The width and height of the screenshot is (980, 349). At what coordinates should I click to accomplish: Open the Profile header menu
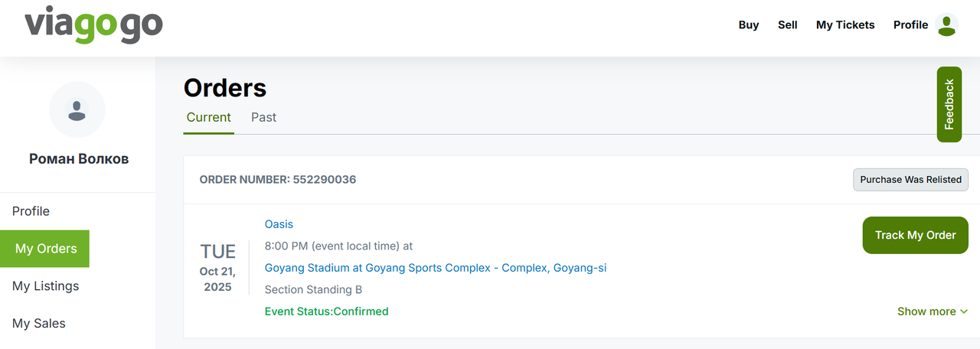click(x=911, y=25)
